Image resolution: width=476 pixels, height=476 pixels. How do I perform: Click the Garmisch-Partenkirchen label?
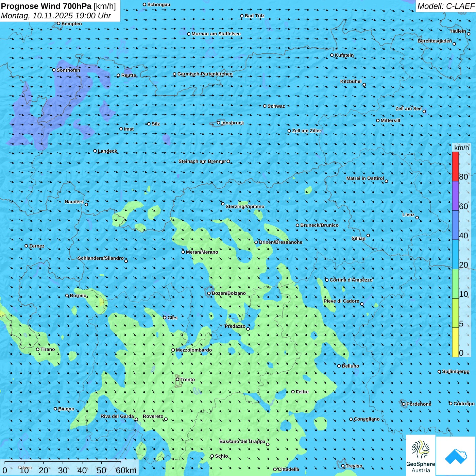pyautogui.click(x=205, y=74)
